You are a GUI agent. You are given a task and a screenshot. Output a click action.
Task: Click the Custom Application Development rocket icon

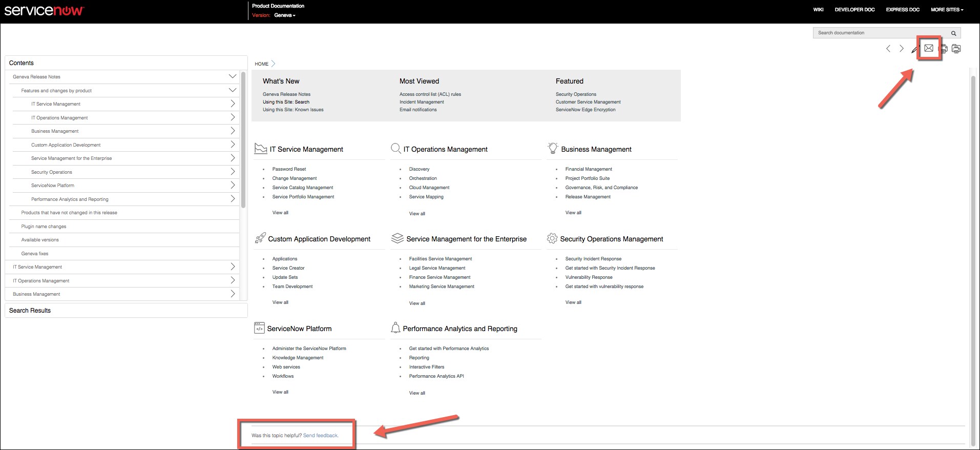coord(260,238)
